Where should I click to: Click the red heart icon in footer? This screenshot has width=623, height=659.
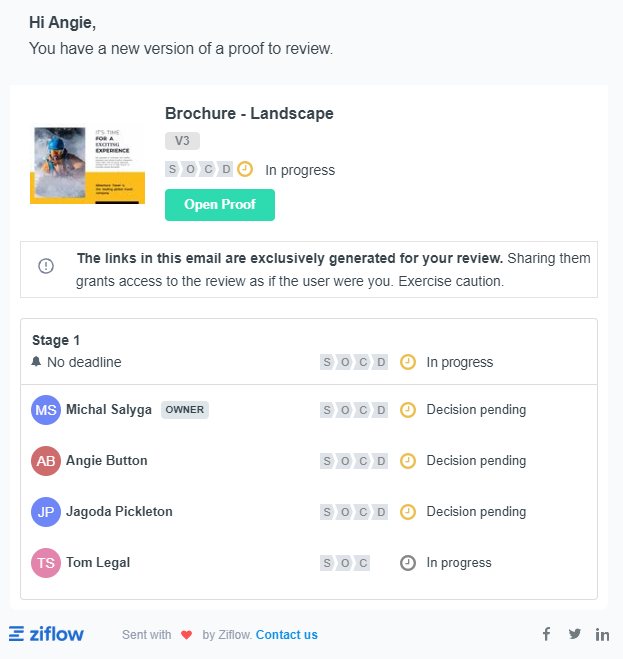tap(186, 634)
